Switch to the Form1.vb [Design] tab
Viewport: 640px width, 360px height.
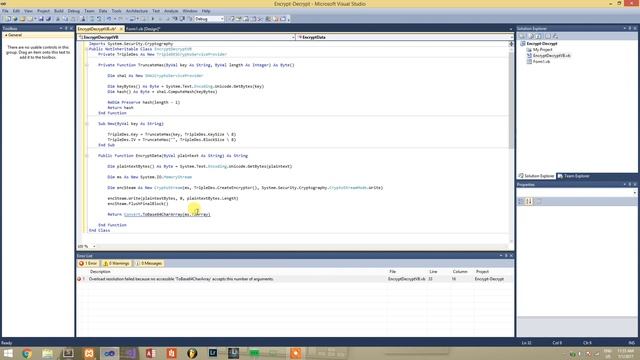143,29
